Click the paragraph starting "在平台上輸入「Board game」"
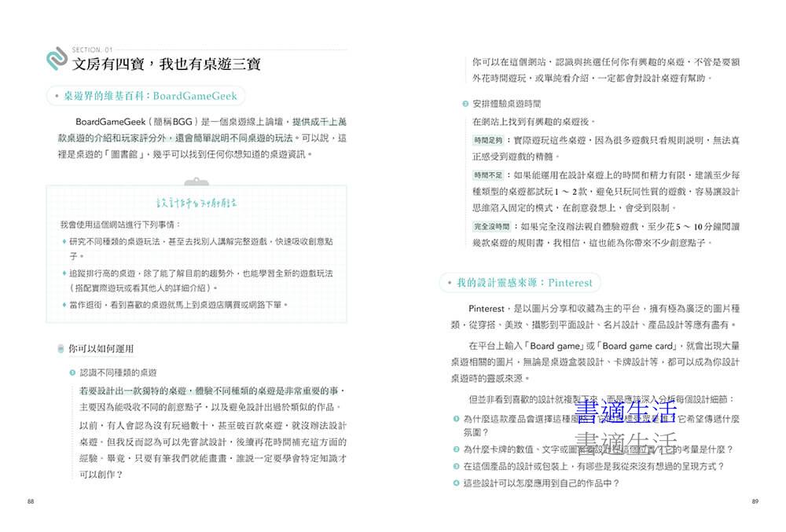This screenshot has width=786, height=532. (x=595, y=361)
